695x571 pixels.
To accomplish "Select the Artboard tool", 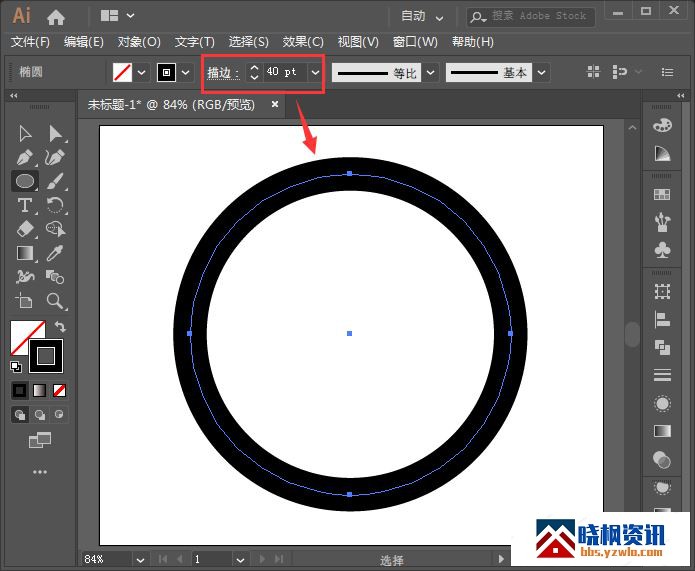I will [24, 301].
